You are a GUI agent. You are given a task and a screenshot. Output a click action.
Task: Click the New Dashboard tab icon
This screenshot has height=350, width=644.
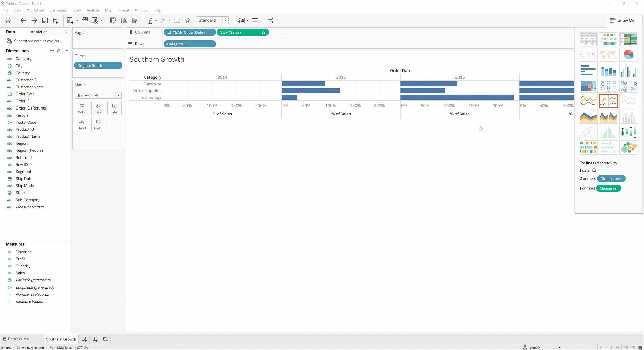95,339
